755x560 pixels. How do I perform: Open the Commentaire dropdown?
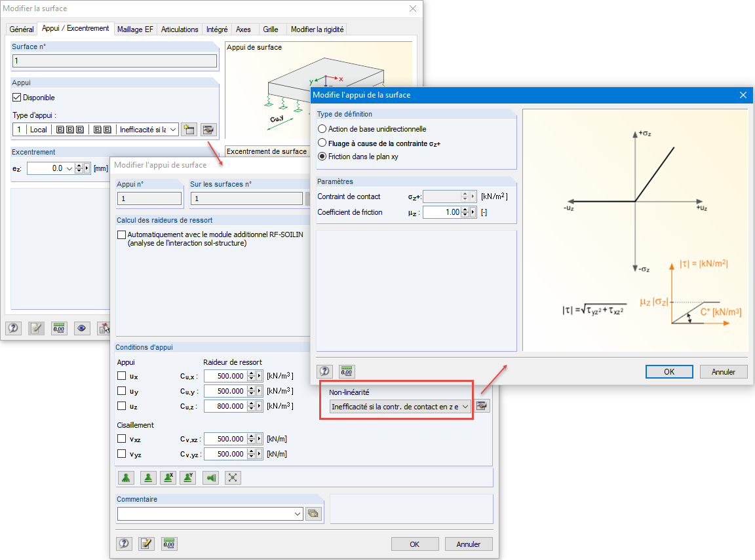pyautogui.click(x=298, y=513)
